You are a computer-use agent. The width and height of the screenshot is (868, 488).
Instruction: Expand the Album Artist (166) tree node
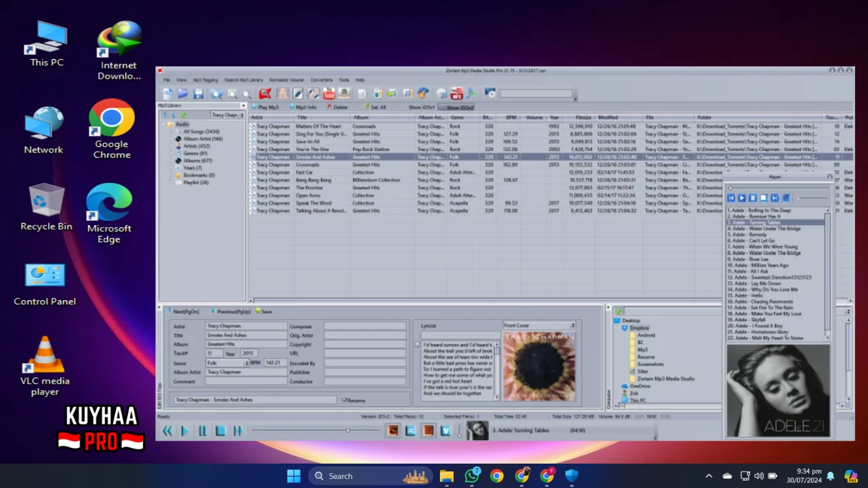click(x=171, y=139)
